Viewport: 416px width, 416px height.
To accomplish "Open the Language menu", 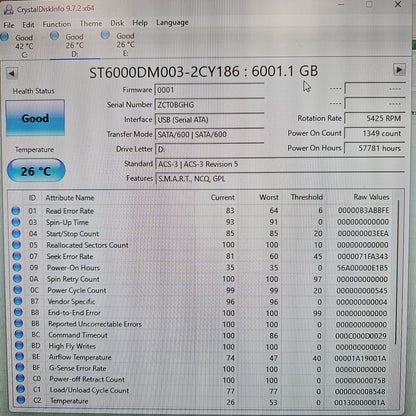I will coord(172,22).
